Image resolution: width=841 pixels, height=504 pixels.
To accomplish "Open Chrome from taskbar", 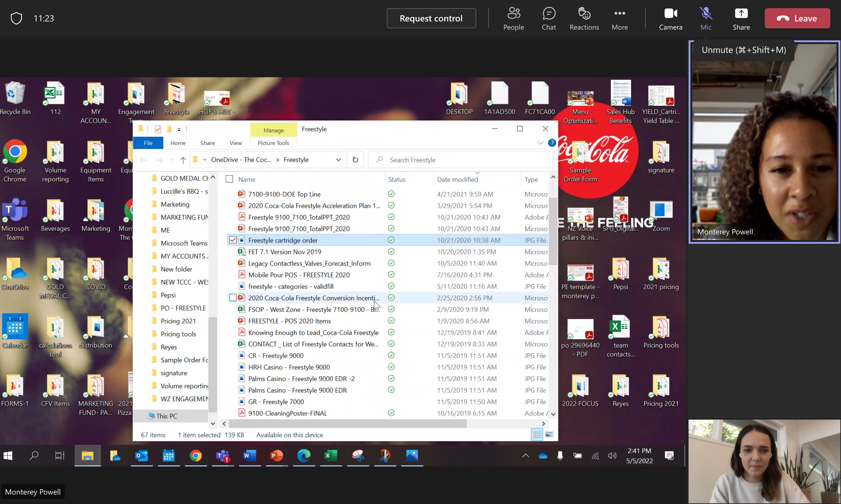I will tap(196, 456).
